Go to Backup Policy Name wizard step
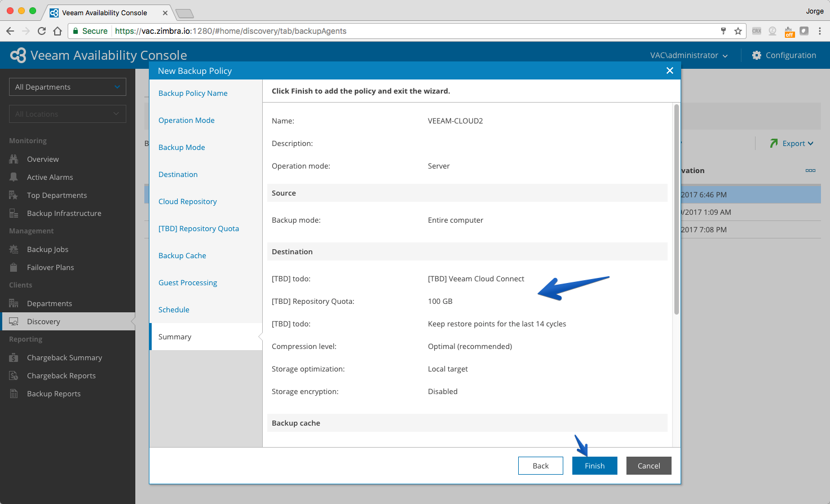This screenshot has width=830, height=504. 193,93
